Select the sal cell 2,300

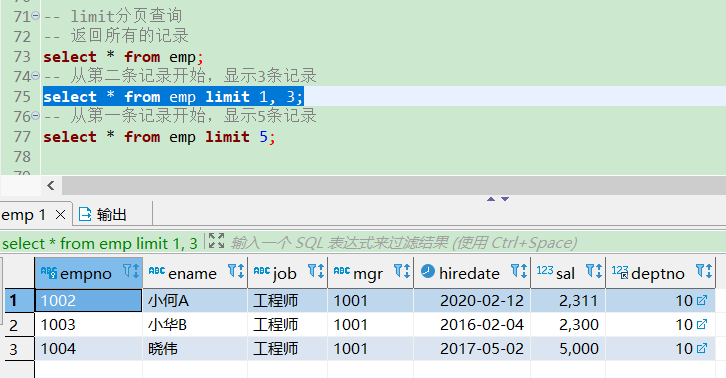(x=568, y=325)
